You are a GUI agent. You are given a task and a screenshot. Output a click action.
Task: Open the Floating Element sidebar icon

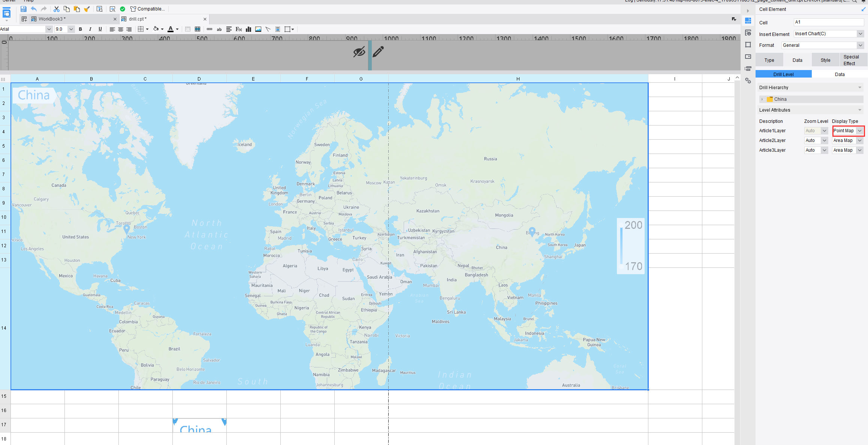(748, 45)
